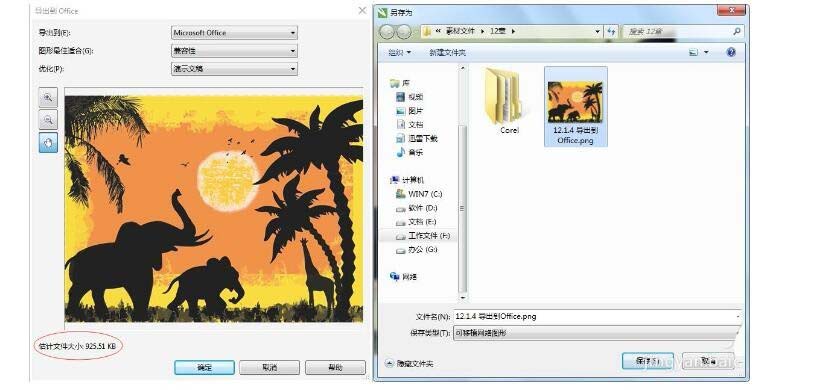Click 新建文件夹 new folder button
837x390 pixels.
(x=447, y=52)
